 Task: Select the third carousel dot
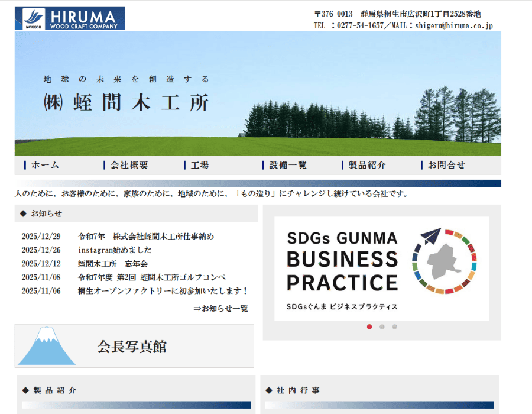(395, 326)
